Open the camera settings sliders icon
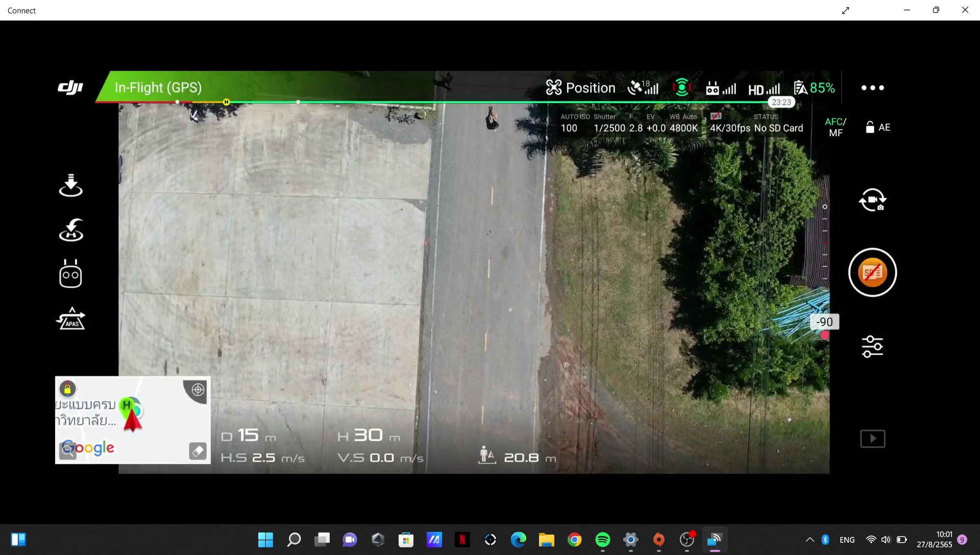980x555 pixels. pyautogui.click(x=872, y=346)
